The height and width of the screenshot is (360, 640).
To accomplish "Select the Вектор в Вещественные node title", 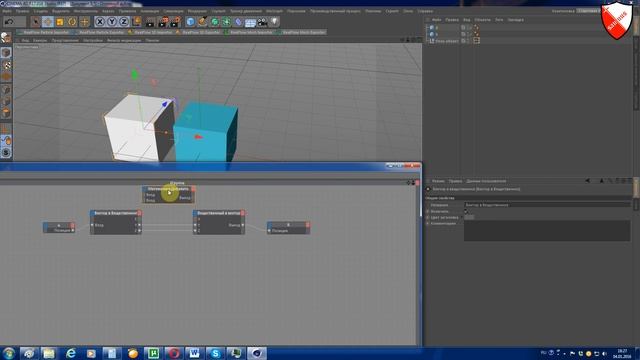I will 116,213.
